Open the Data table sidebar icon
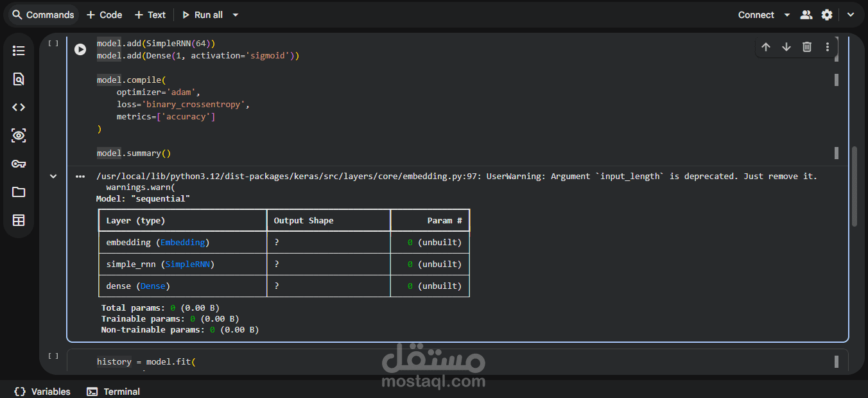Screen dimensions: 868x398 point(19,220)
